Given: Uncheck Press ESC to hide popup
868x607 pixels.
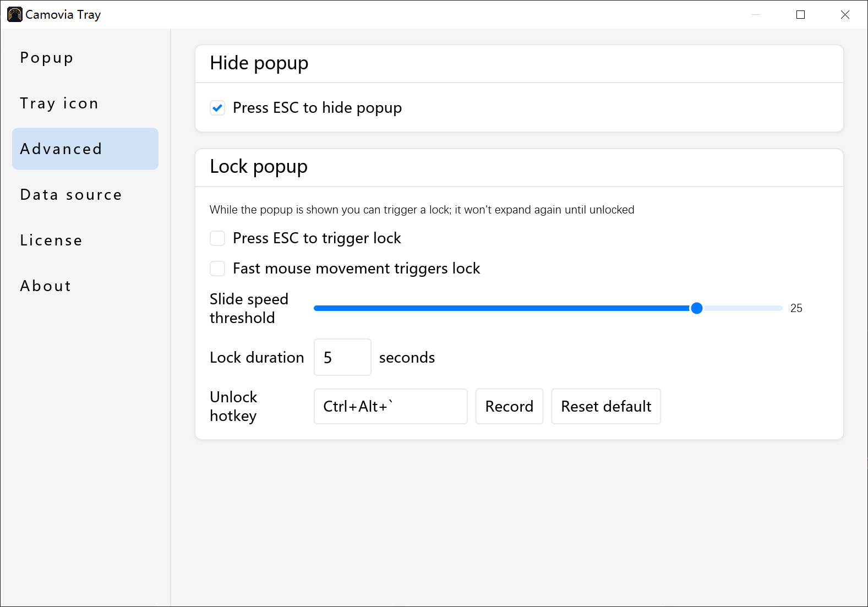Looking at the screenshot, I should click(217, 108).
